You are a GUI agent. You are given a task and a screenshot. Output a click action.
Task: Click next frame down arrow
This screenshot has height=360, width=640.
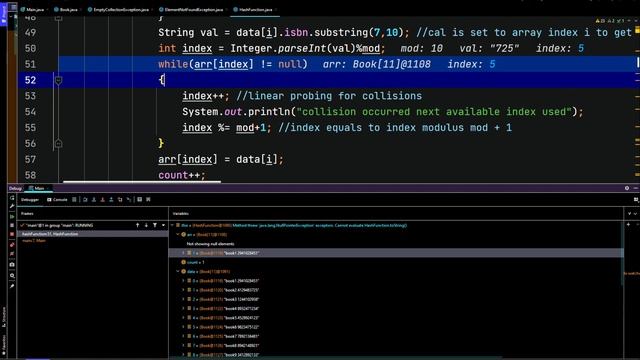tap(146, 225)
